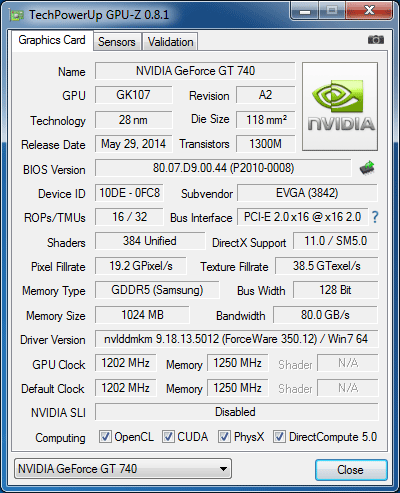Click the GPU field GK107
Image resolution: width=400 pixels, height=493 pixels.
[x=133, y=95]
